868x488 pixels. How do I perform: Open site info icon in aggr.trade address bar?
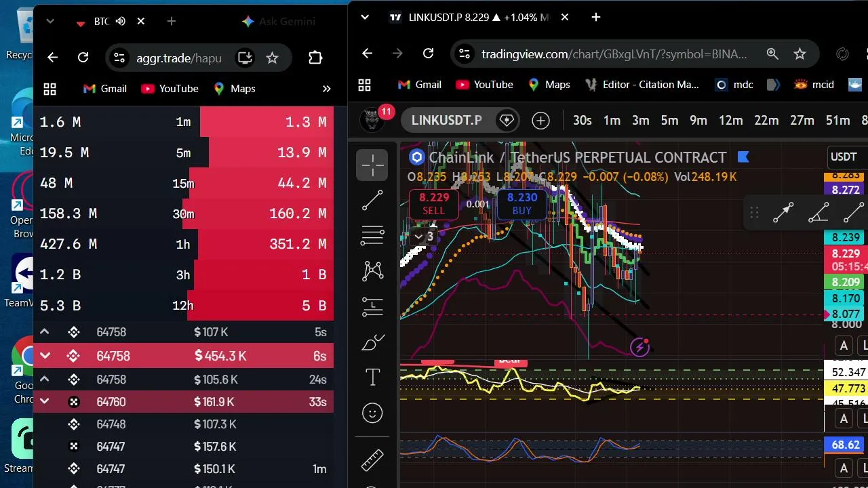tap(119, 58)
